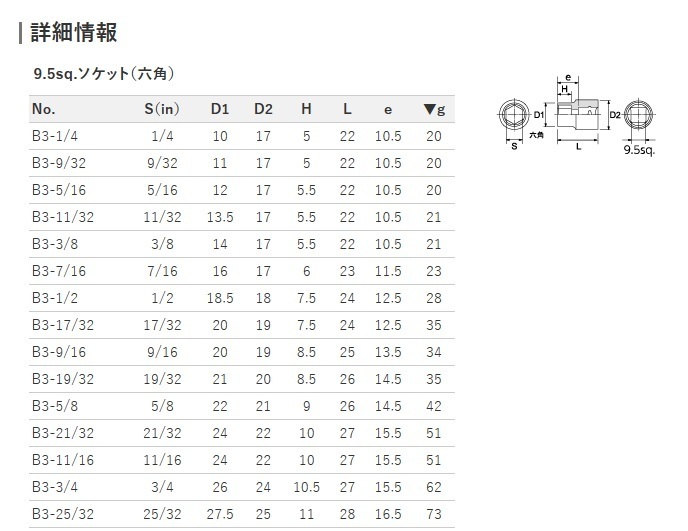Select the B3-5/8 part number
The image size is (688, 531).
click(x=55, y=406)
